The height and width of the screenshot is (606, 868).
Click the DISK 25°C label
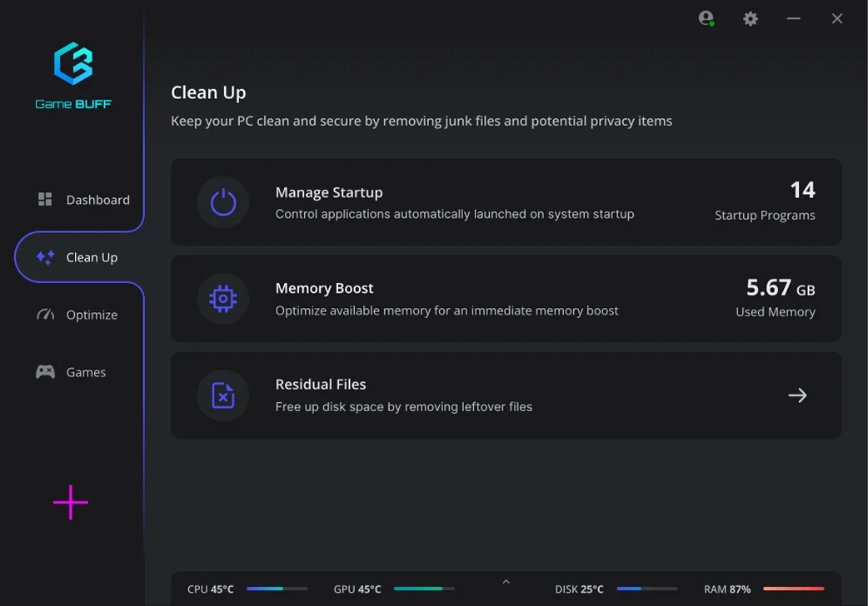(579, 589)
